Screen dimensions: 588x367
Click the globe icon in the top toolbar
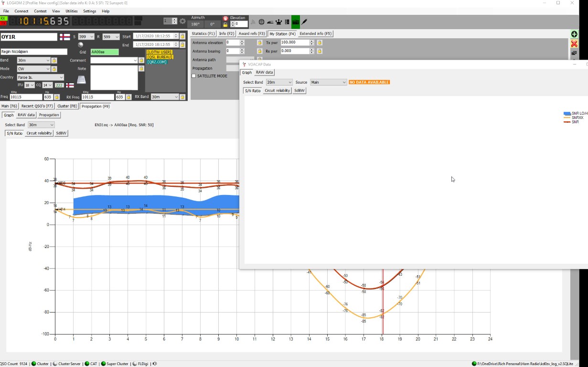tap(262, 22)
